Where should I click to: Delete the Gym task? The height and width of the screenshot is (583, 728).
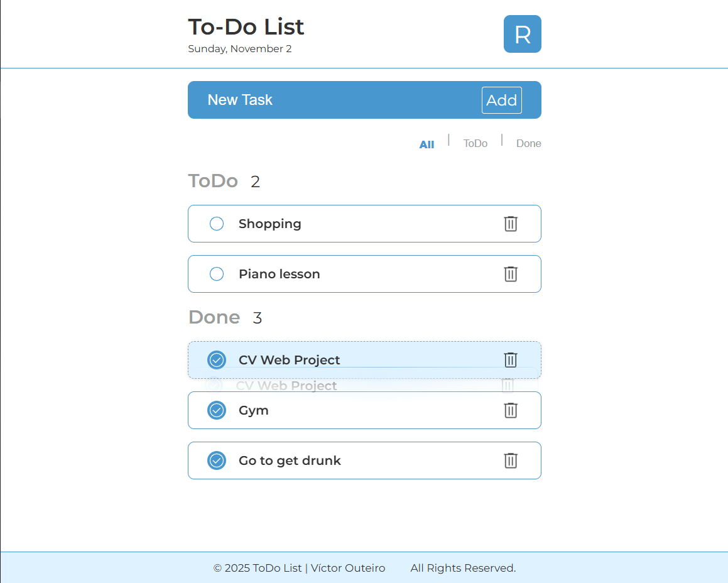coord(511,410)
